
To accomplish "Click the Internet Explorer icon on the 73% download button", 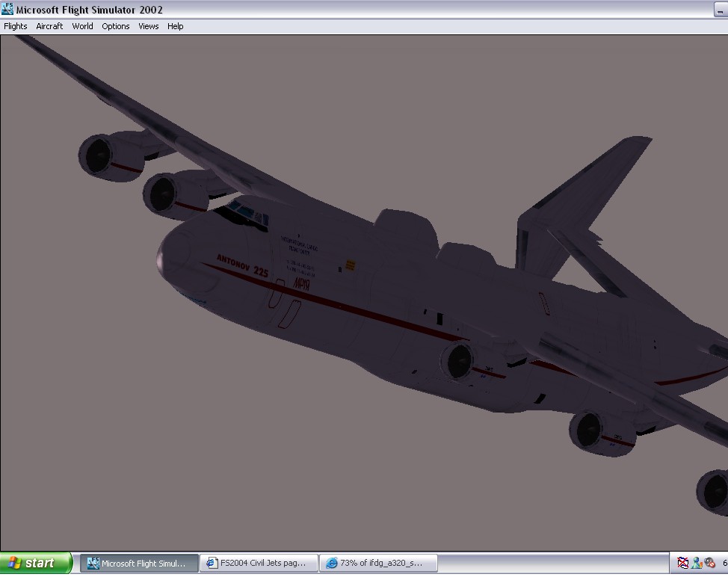I will pyautogui.click(x=332, y=563).
